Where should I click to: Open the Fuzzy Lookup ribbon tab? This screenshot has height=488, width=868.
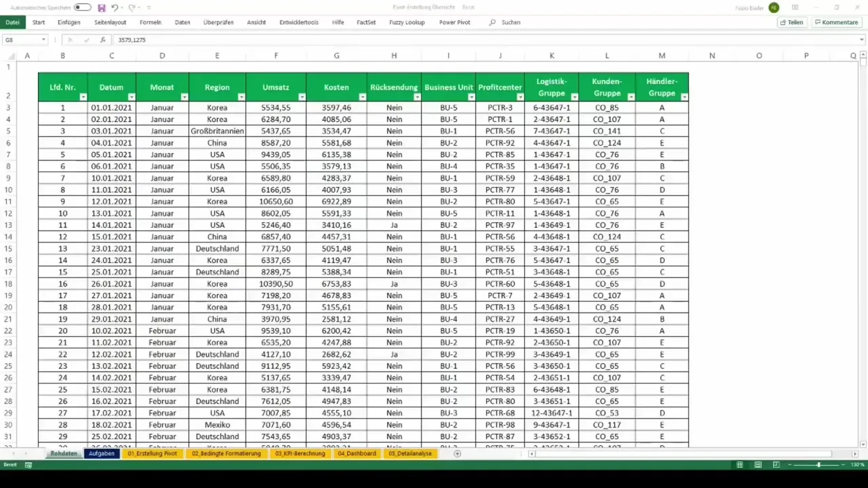407,22
